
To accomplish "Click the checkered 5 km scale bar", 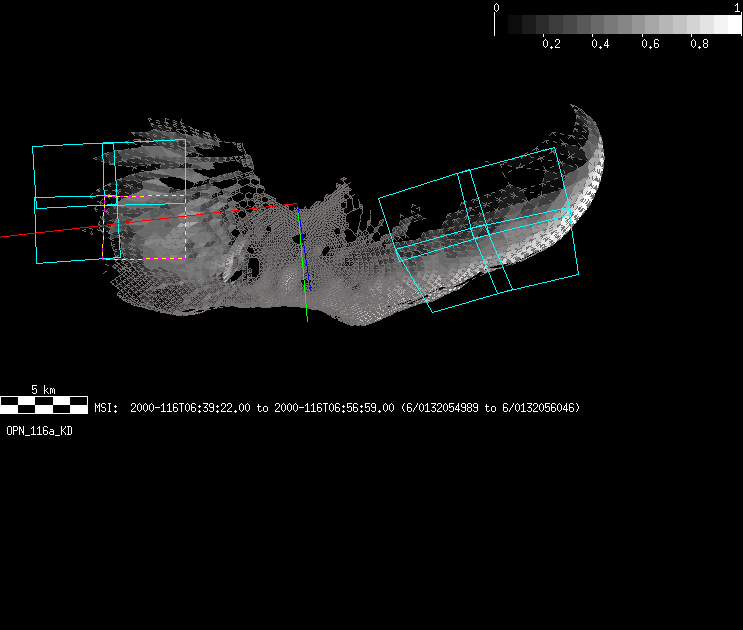I will pyautogui.click(x=43, y=405).
